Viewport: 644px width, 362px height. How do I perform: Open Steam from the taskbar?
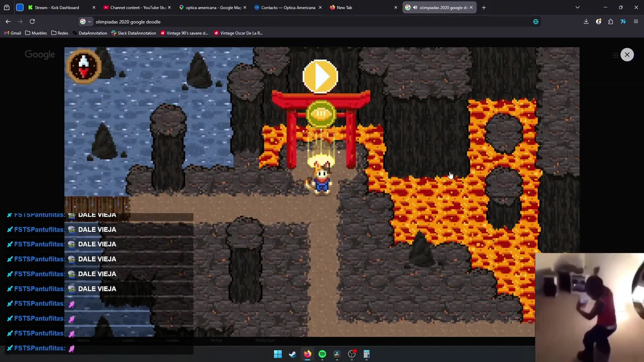point(292,354)
